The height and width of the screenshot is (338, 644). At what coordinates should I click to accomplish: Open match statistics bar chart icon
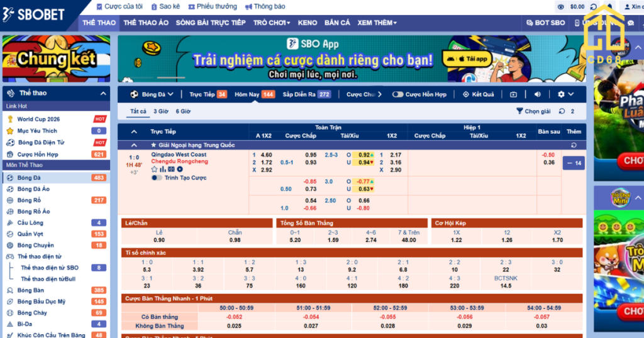pos(163,169)
